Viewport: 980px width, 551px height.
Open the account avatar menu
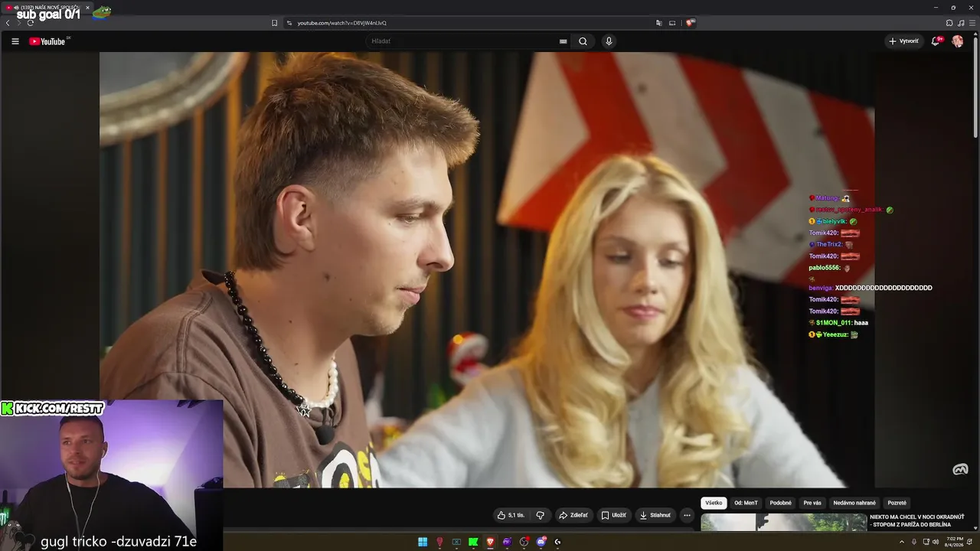(957, 41)
